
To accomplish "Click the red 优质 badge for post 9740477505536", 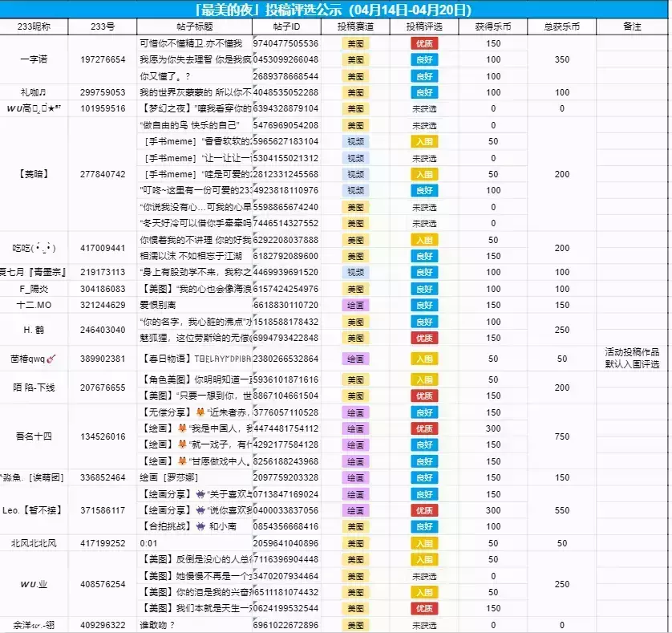I will click(x=424, y=43).
